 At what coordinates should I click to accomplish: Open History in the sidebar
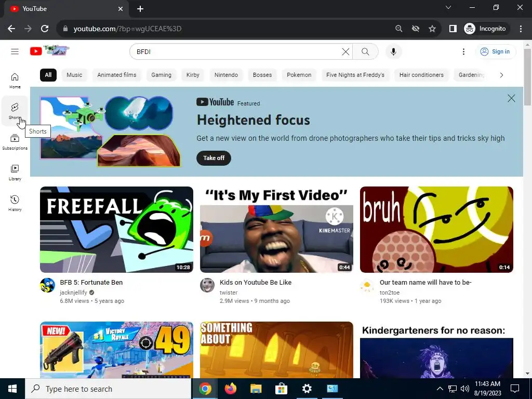15,203
